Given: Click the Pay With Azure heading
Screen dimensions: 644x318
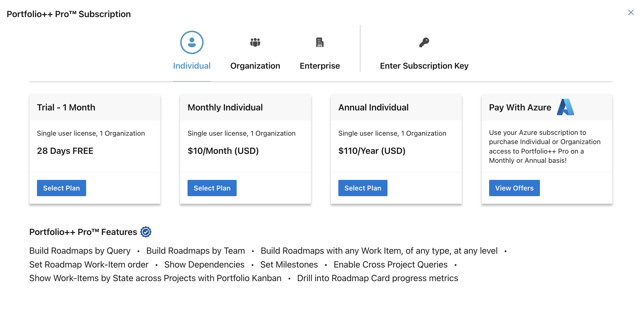Looking at the screenshot, I should [x=520, y=107].
